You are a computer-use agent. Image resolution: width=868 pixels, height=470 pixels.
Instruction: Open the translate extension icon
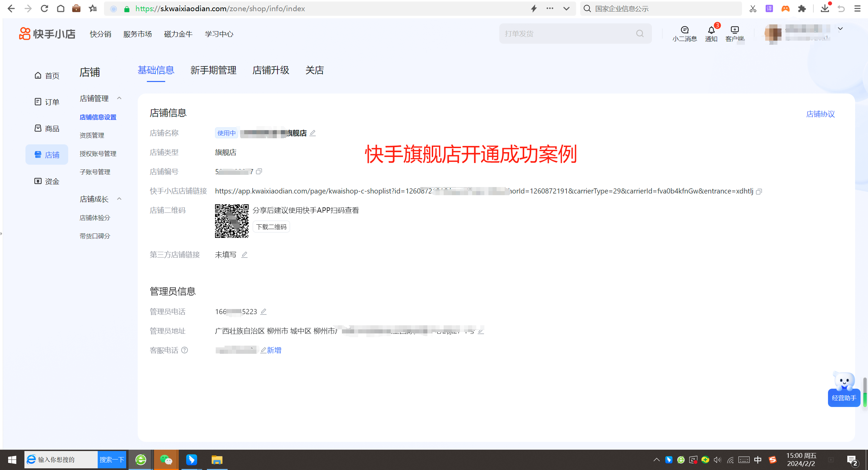click(x=769, y=8)
